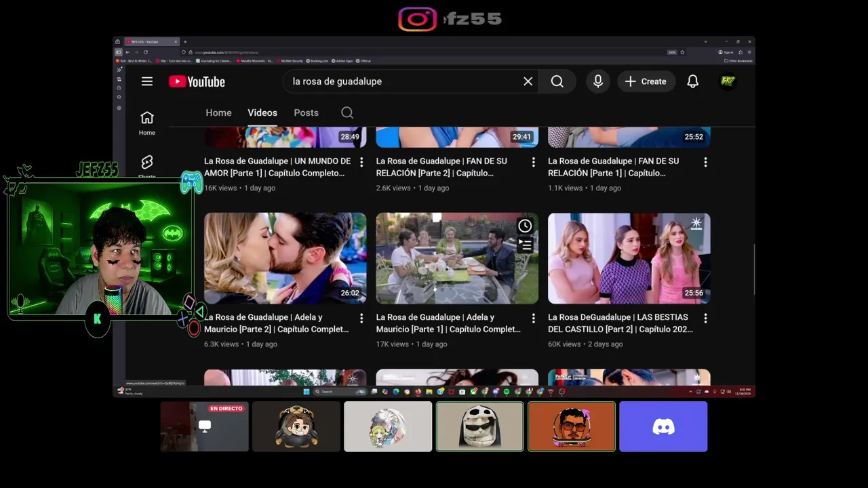Open options for LAS BESTIAS DEL CASTILLO video
Viewport: 868px width, 488px height.
705,318
